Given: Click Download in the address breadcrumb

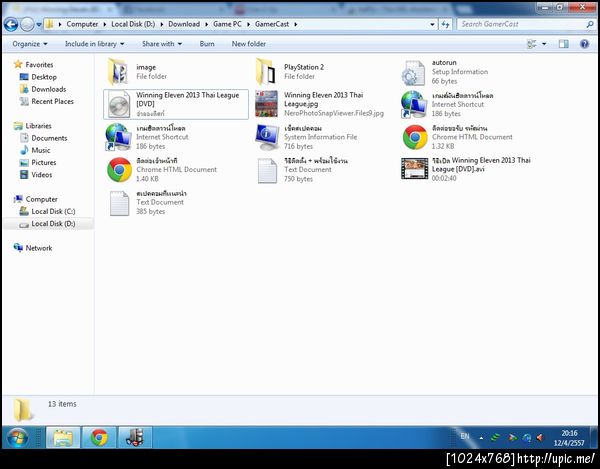Looking at the screenshot, I should coord(184,24).
